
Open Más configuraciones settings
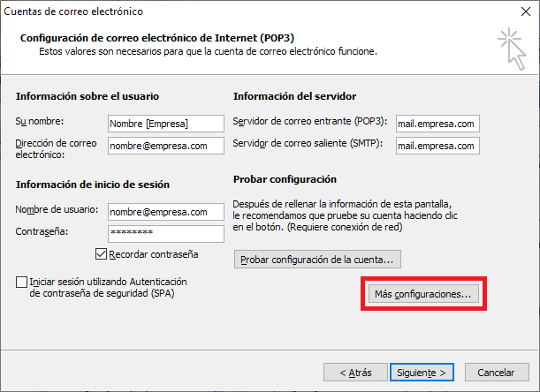coord(423,294)
